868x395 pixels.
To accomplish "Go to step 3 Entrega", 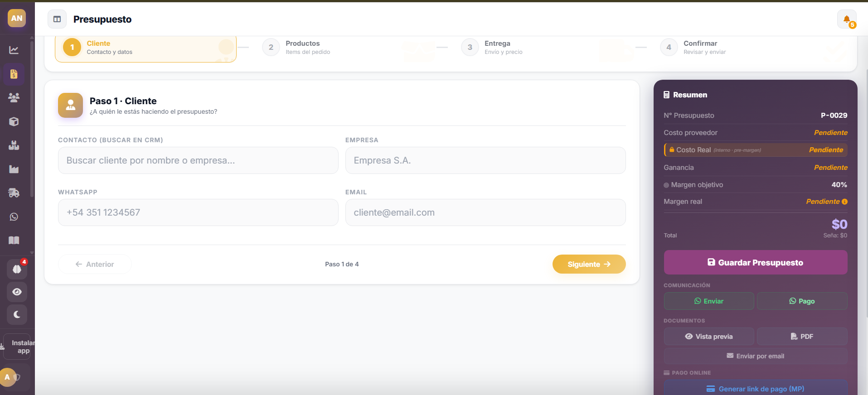I will 492,47.
